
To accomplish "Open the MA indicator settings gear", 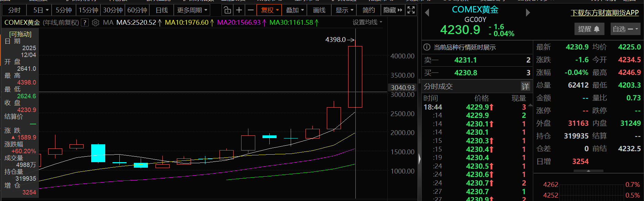I will (96, 23).
